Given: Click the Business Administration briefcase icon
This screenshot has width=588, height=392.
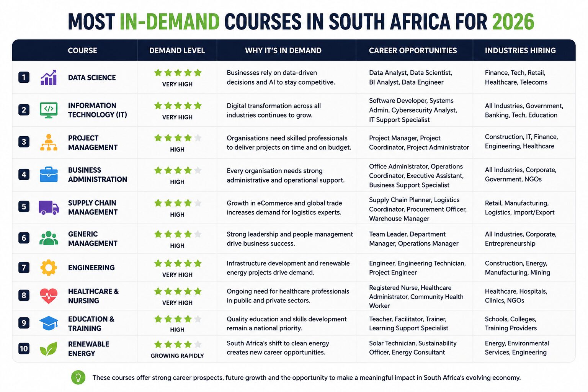Looking at the screenshot, I should pos(49,175).
